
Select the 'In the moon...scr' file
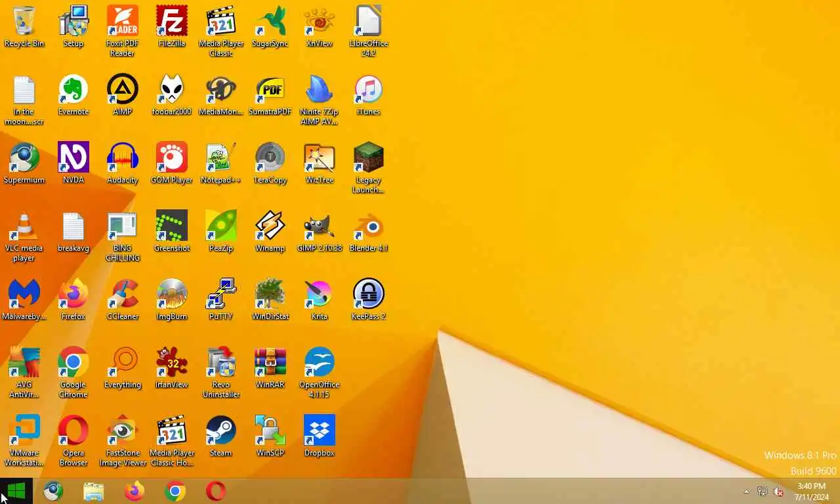click(x=24, y=89)
